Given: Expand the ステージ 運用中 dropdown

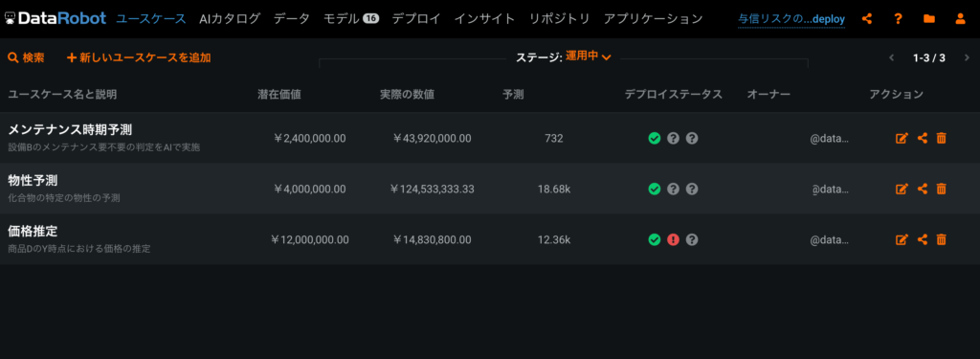Looking at the screenshot, I should click(589, 56).
